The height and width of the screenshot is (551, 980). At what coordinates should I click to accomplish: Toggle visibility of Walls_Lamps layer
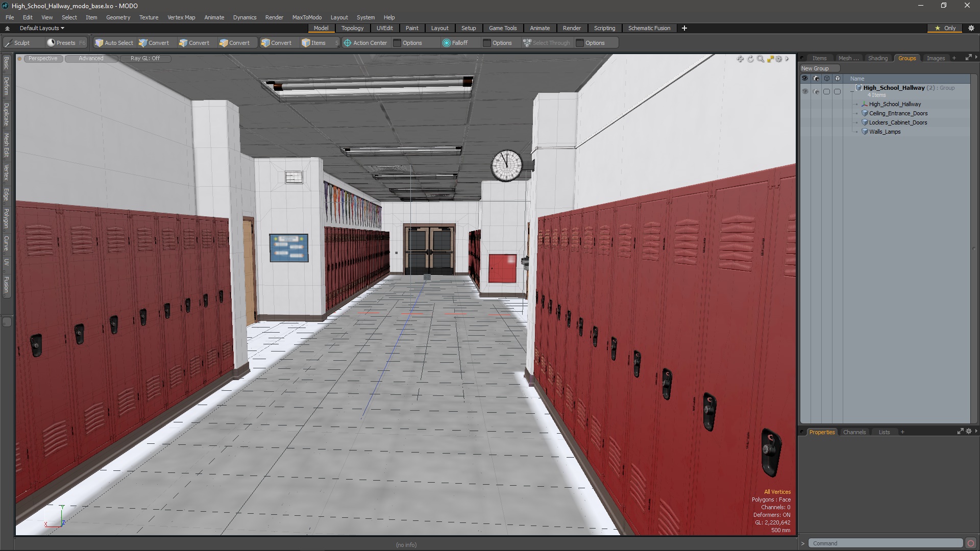coord(805,131)
